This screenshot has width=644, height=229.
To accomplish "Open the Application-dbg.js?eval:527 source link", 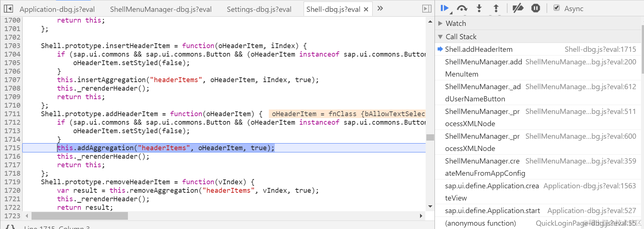I will click(x=592, y=211).
